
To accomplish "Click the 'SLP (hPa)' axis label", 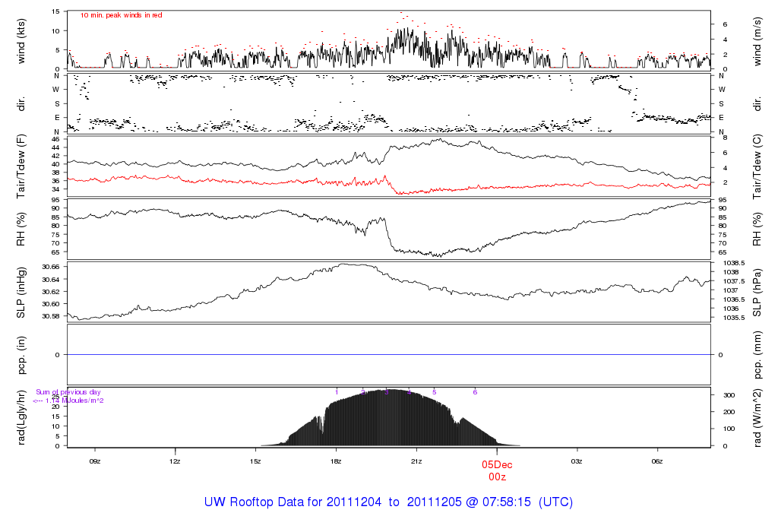I will pos(757,293).
